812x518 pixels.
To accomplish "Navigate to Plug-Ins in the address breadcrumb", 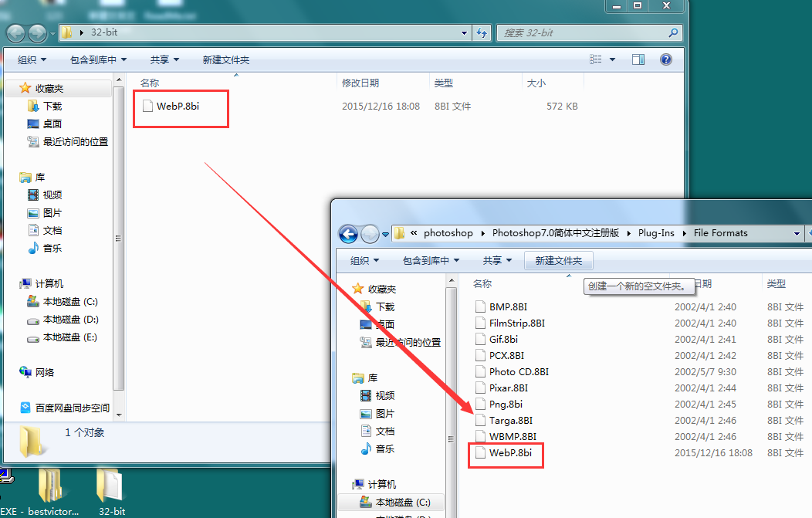I will [655, 233].
